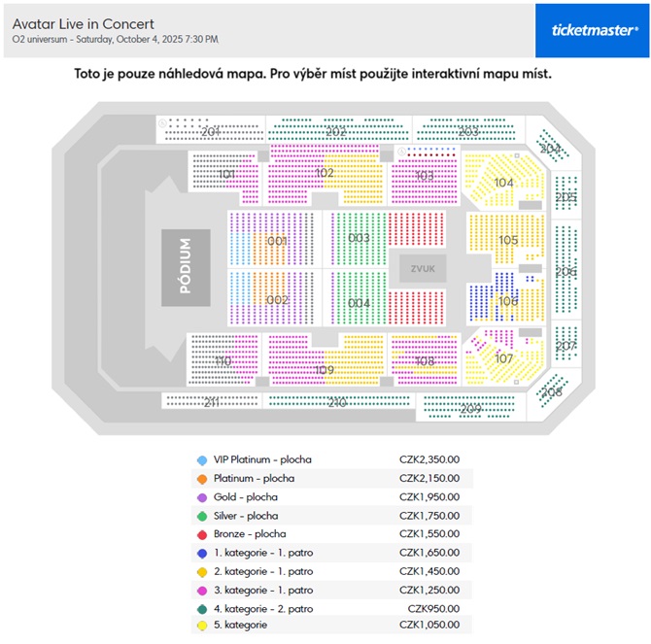Click the Gold purple legend dot
Screen dimensions: 651x644
[x=202, y=497]
